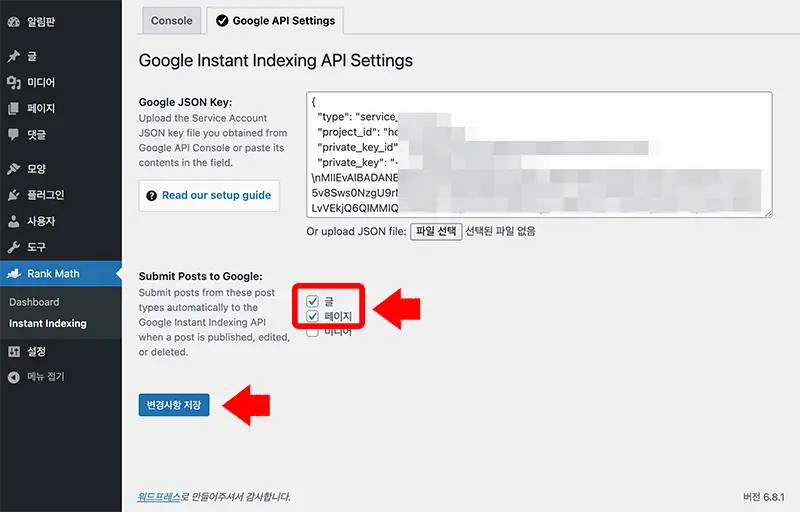Open the 미디어 menu item

pyautogui.click(x=61, y=82)
